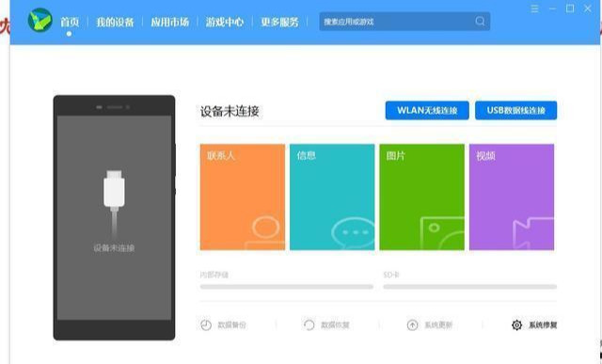Click 设备未连接 heading text
This screenshot has width=602, height=364.
pyautogui.click(x=230, y=111)
